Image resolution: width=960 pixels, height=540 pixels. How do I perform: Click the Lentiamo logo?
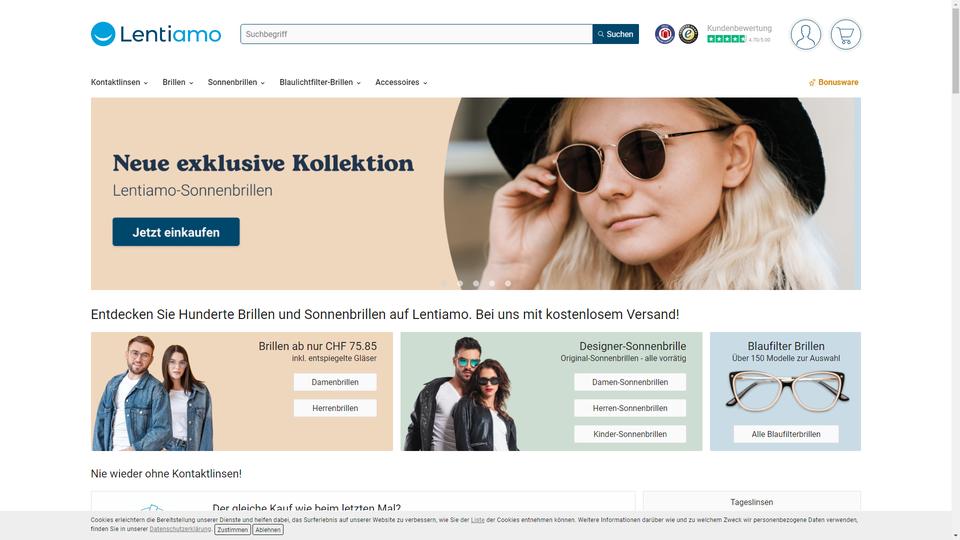pyautogui.click(x=156, y=34)
